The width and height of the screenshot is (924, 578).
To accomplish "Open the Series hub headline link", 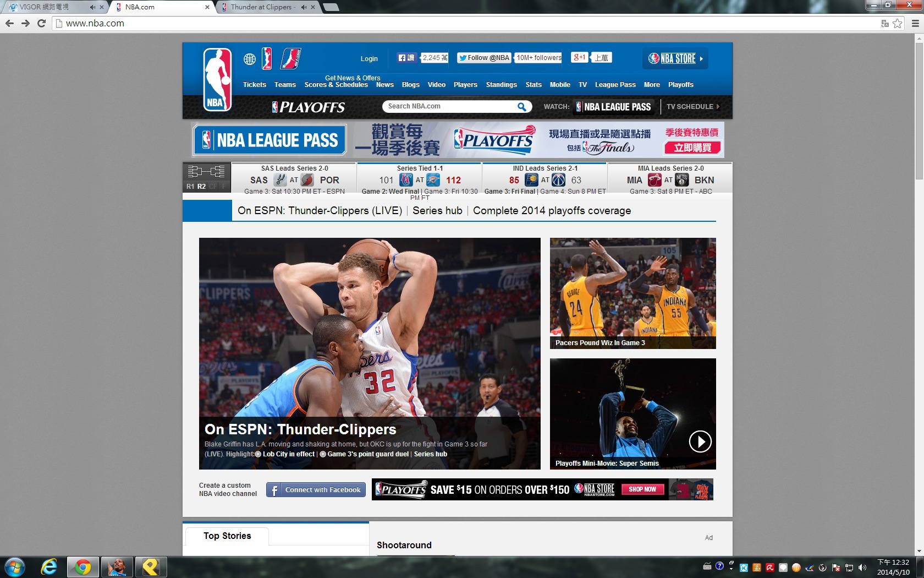I will pos(437,211).
